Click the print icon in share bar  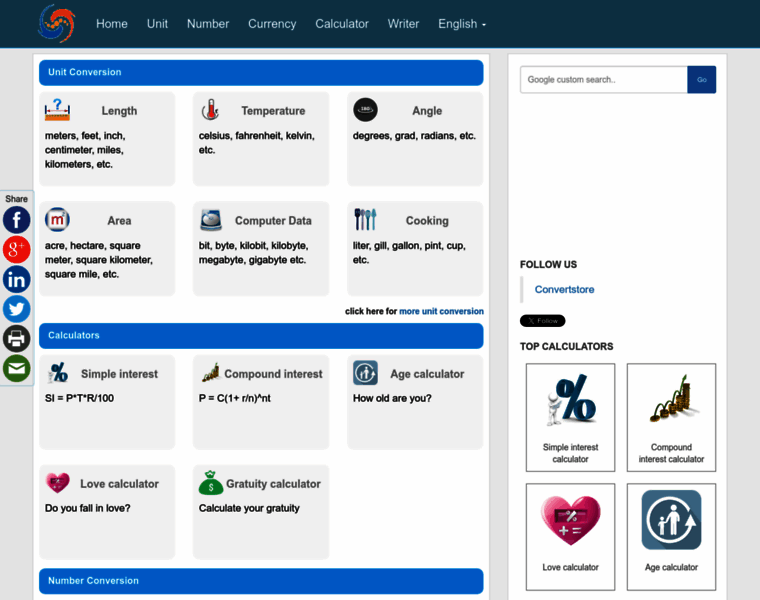[16, 338]
